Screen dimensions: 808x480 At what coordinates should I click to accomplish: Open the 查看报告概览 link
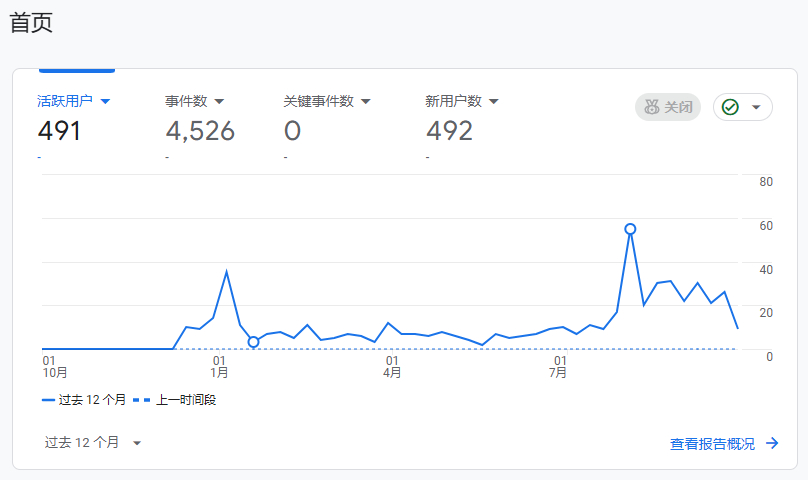click(x=712, y=444)
